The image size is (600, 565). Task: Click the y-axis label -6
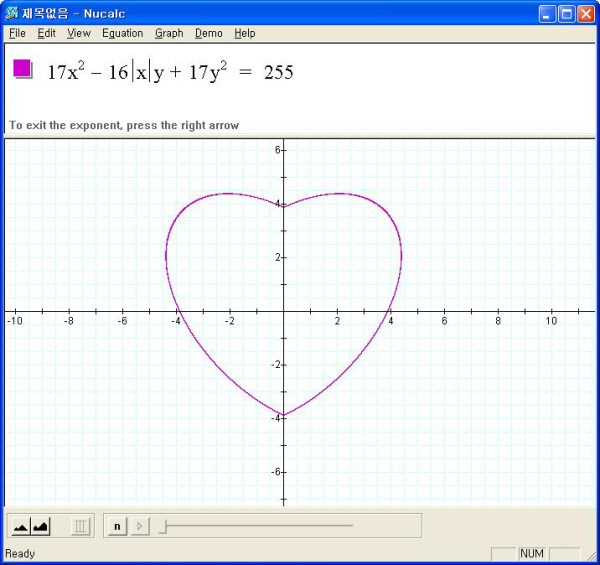[x=276, y=472]
